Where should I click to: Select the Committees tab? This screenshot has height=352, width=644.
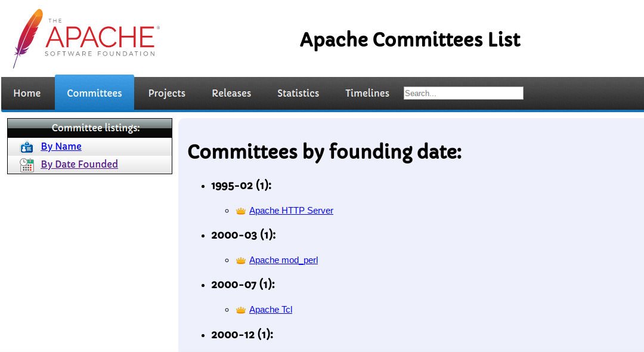(x=94, y=93)
